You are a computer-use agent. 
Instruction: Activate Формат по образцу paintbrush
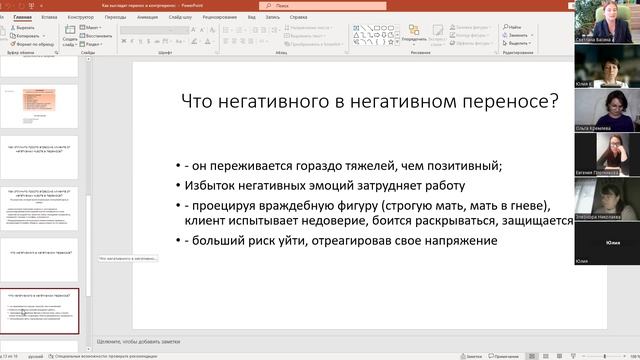tap(32, 44)
